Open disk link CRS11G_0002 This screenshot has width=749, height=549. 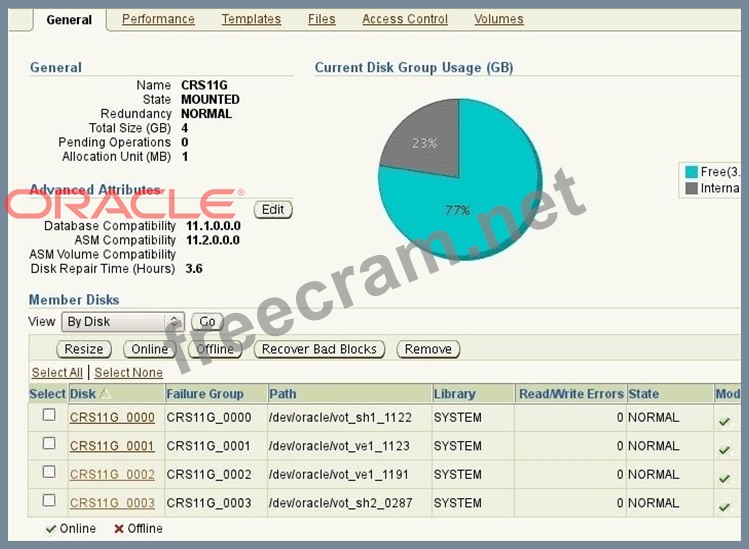112,474
